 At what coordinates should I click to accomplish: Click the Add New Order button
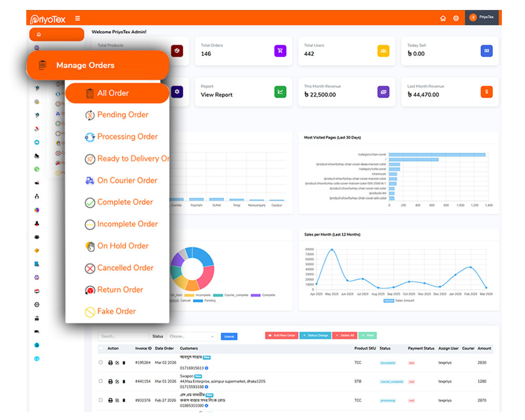(x=282, y=335)
